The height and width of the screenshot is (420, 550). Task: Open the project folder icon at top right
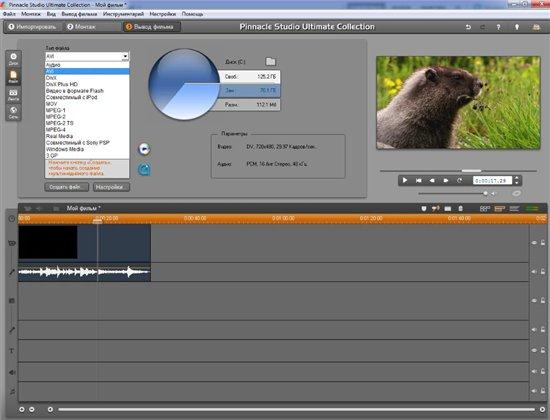coord(536,27)
